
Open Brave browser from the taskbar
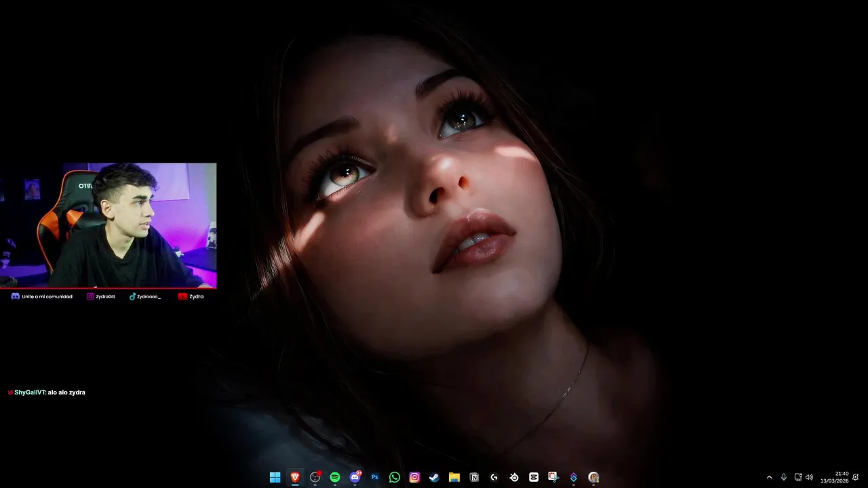[295, 477]
